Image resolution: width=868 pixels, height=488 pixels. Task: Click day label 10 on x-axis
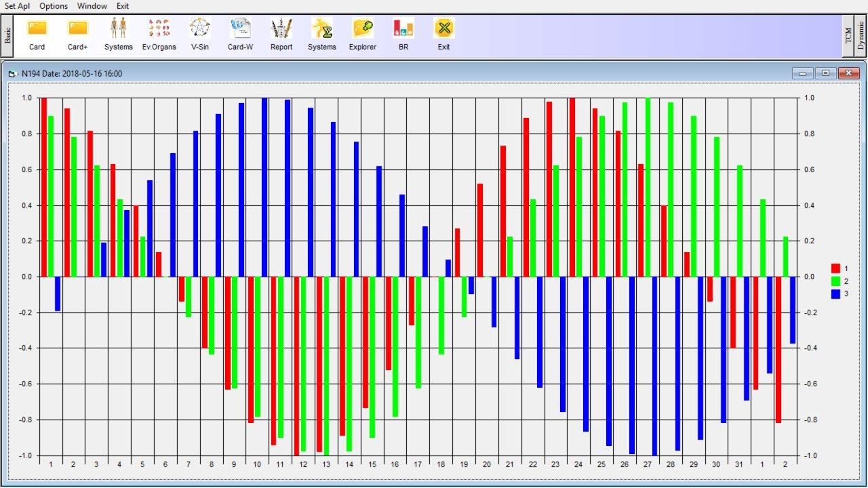pyautogui.click(x=257, y=464)
